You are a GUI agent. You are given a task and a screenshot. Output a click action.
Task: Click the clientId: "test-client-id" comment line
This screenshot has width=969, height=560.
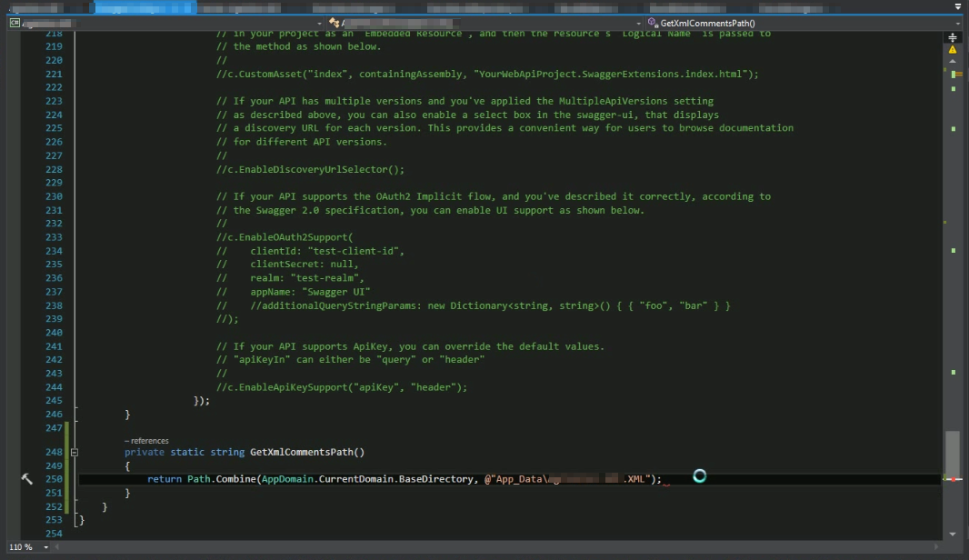(x=310, y=251)
